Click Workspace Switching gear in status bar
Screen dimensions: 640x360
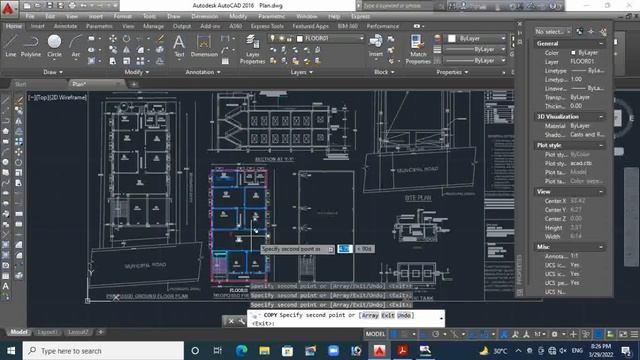(554, 334)
